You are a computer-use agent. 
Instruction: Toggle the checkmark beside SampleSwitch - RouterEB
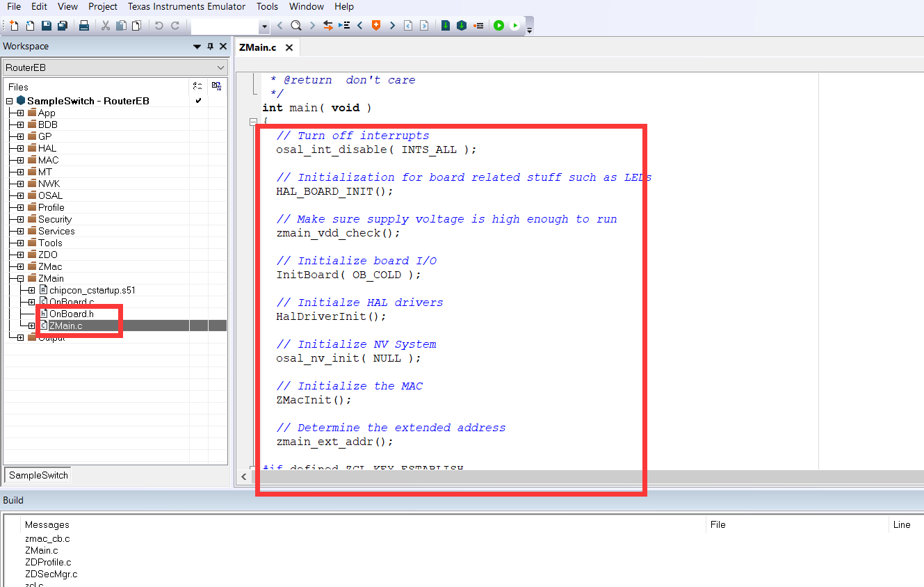(x=198, y=99)
